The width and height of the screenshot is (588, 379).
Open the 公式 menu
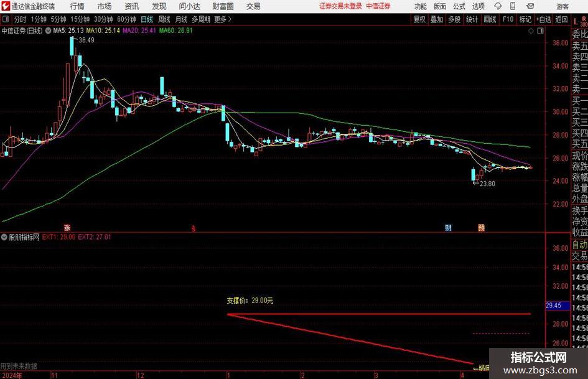(x=459, y=6)
